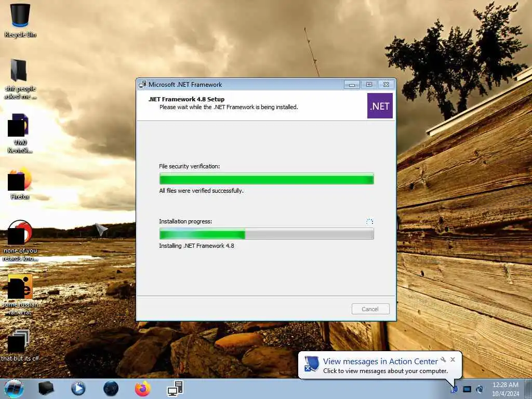Click the taskbar clock showing 12:28 AM
Screen dimensions: 532x399
tap(506, 389)
